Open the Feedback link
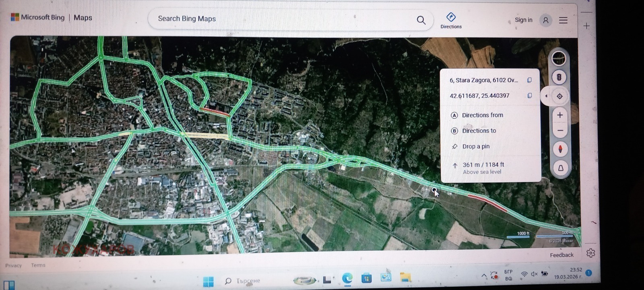The image size is (644, 290). click(x=561, y=255)
